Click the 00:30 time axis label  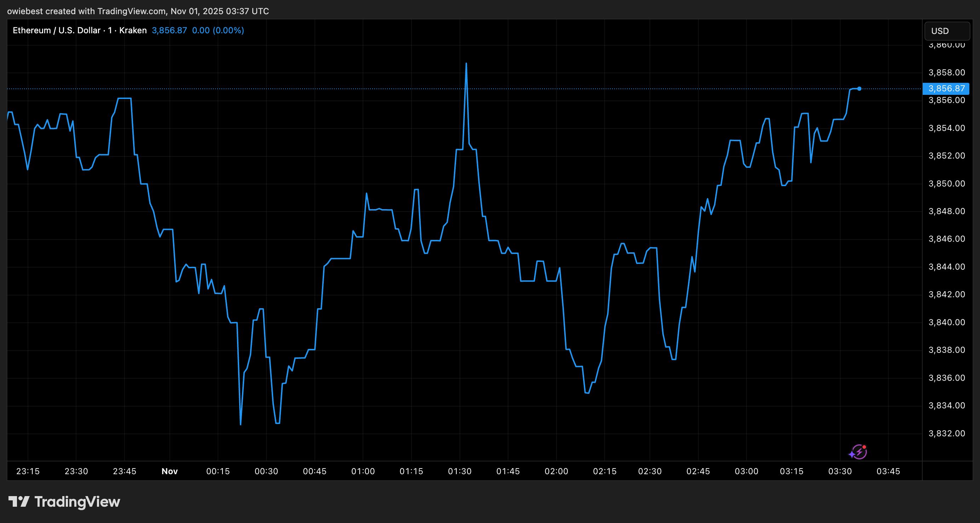click(266, 471)
